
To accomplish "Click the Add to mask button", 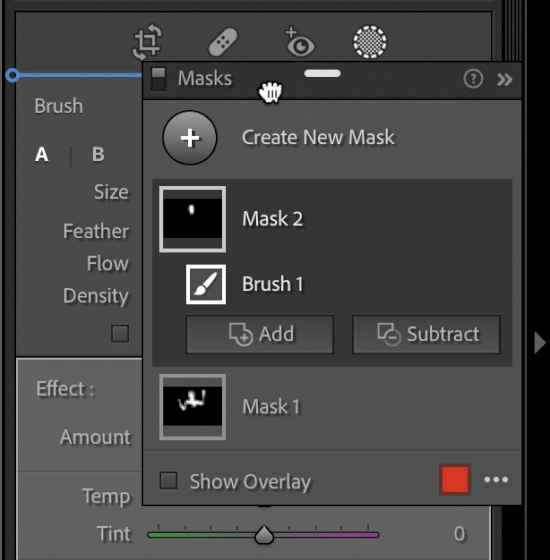I will pyautogui.click(x=260, y=335).
